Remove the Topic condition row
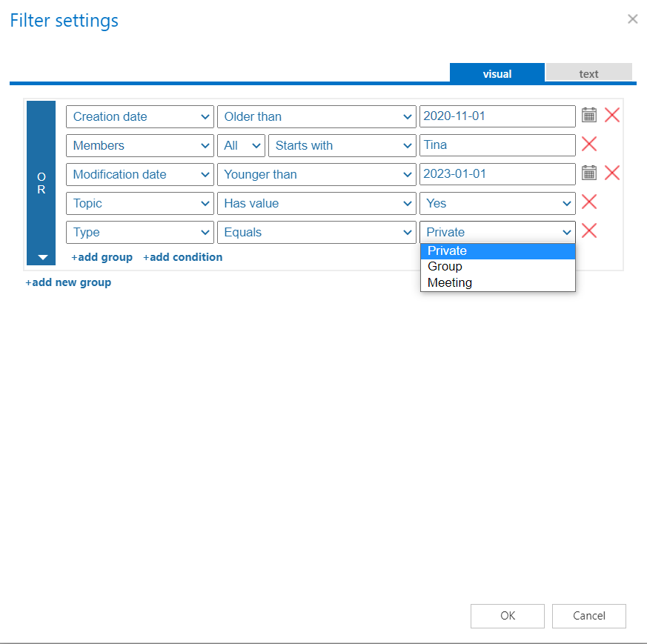Screen dimensions: 647x644 (x=589, y=202)
